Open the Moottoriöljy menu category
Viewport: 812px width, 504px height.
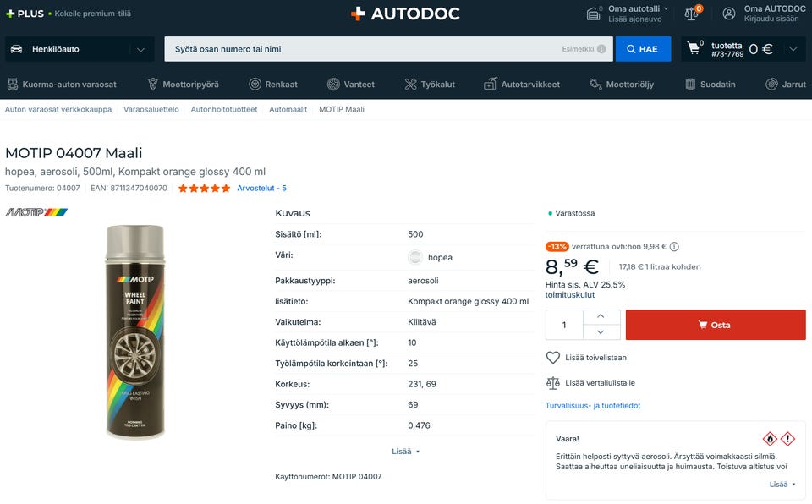[x=622, y=84]
